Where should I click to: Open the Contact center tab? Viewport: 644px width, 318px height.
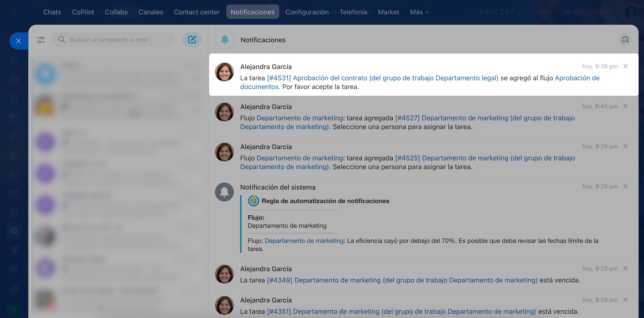tap(197, 12)
